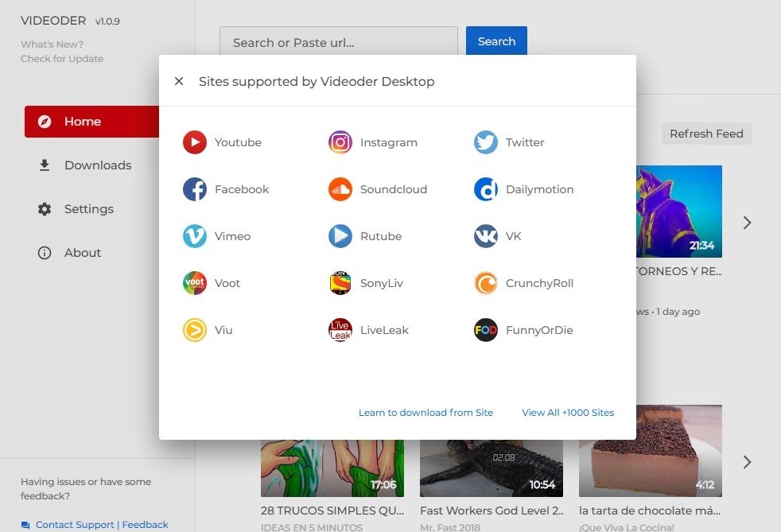Open the 21:34 purple character thumbnail
Screen dimensions: 781x532
(x=679, y=212)
